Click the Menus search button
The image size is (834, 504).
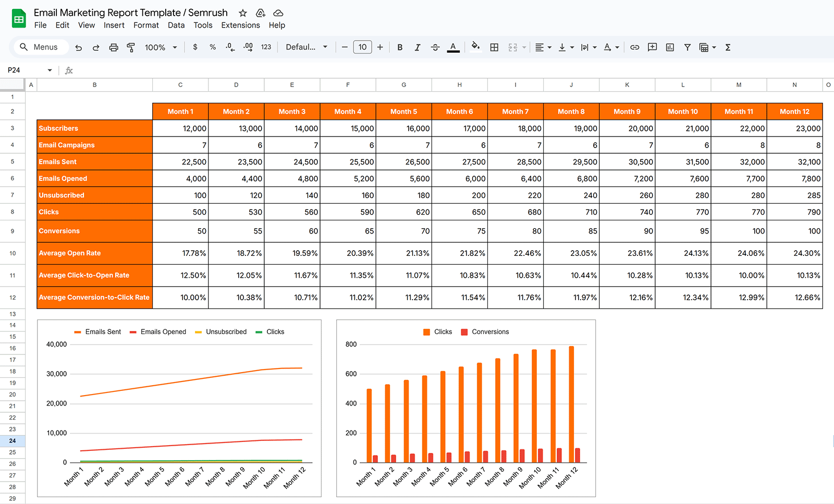pos(41,47)
